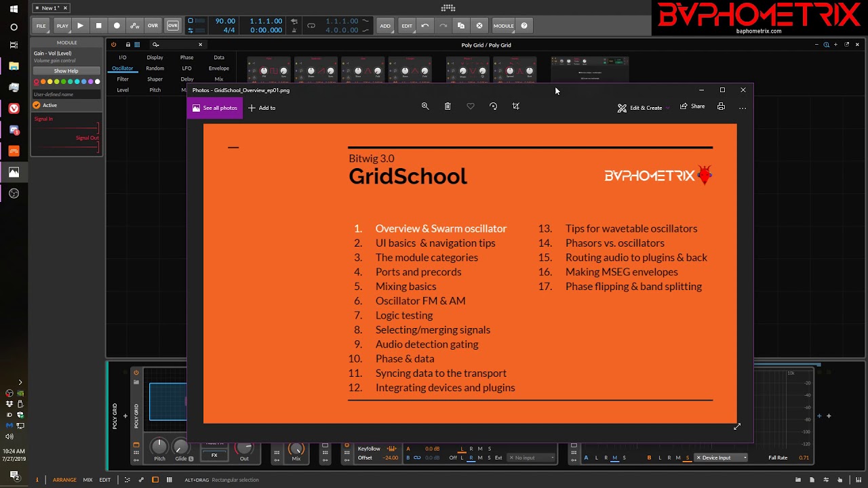Screen dimensions: 868x488
Task: Click the zoom magnifier in Photos toolbar
Action: pos(425,106)
